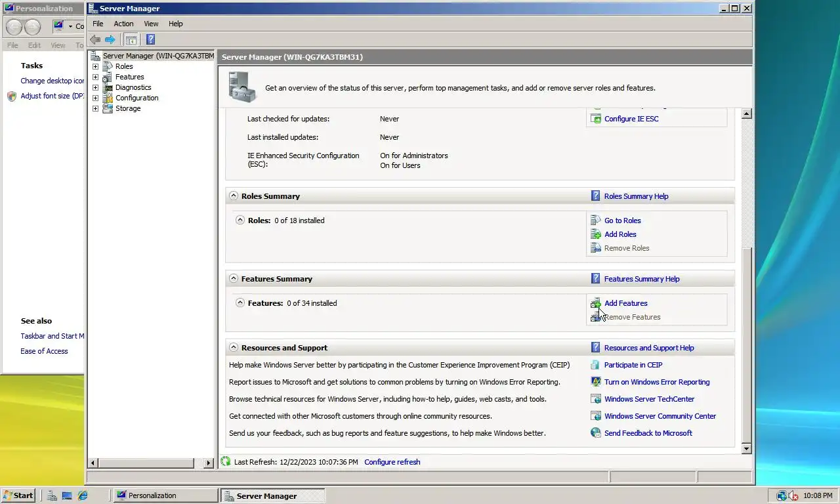The width and height of the screenshot is (840, 504).
Task: Click tree pane horizontal scrollbar right arrow
Action: point(209,463)
